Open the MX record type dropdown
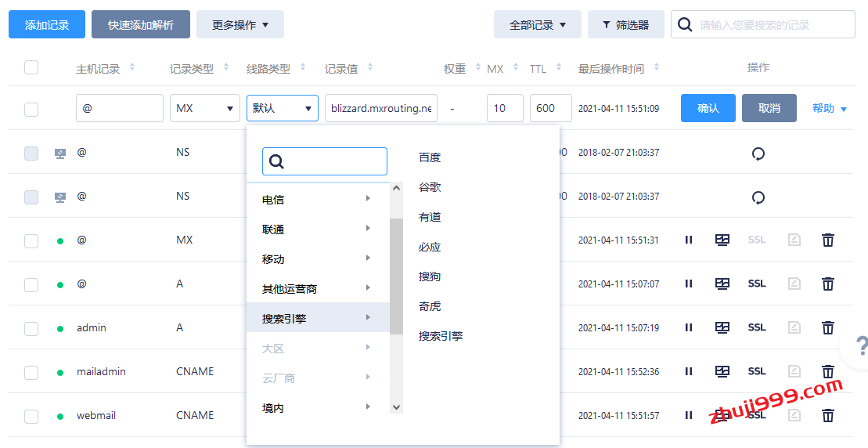The image size is (868, 448). (x=204, y=108)
